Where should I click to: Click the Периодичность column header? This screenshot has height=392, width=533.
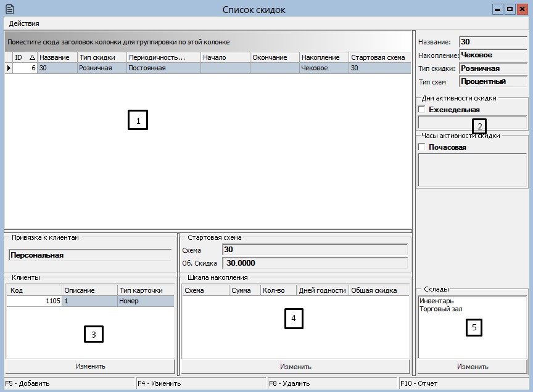(x=163, y=57)
